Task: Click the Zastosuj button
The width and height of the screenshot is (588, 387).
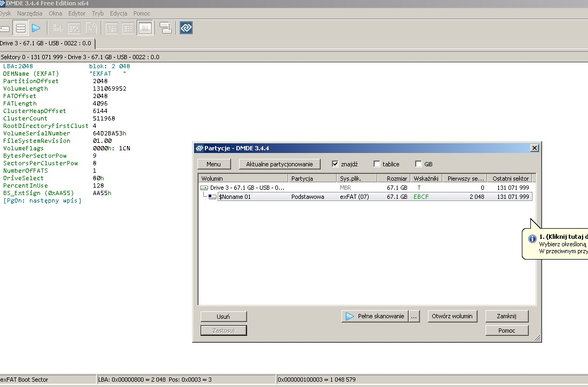Action: click(224, 330)
